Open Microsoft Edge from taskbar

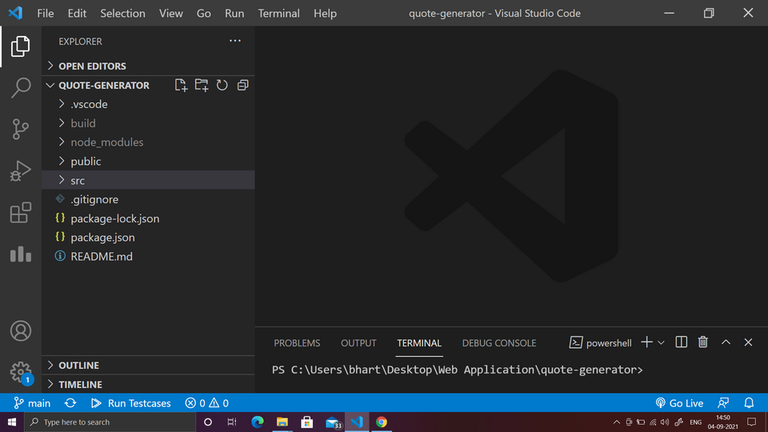pos(257,422)
